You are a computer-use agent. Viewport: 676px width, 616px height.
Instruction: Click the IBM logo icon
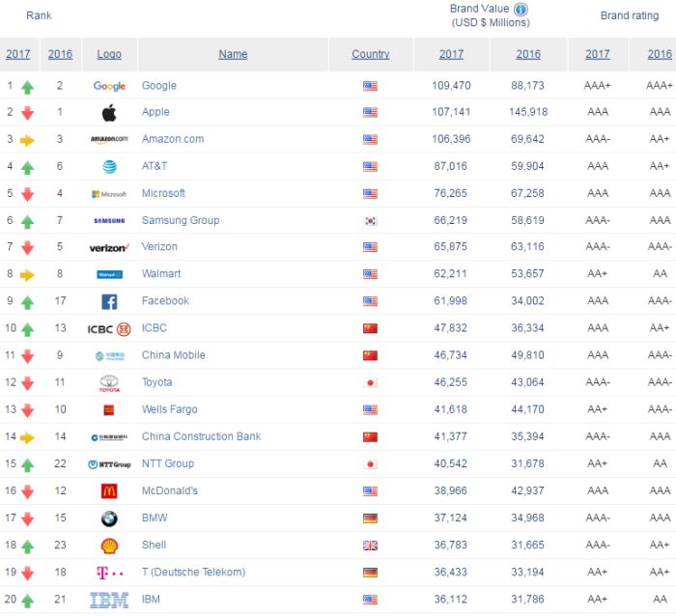coord(109,600)
